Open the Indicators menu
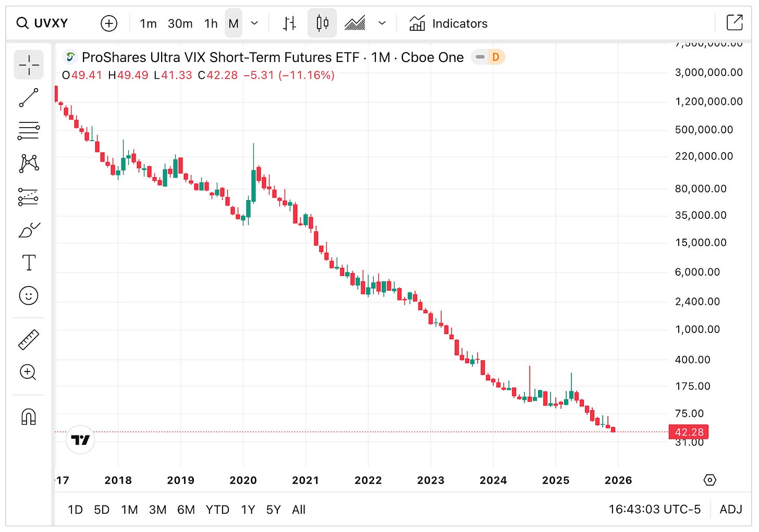 448,23
